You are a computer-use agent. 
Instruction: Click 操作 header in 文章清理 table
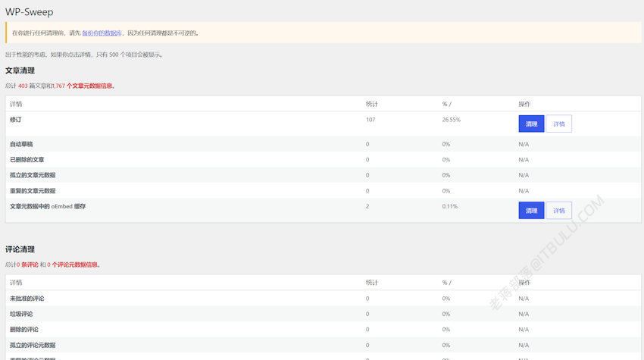tap(524, 104)
